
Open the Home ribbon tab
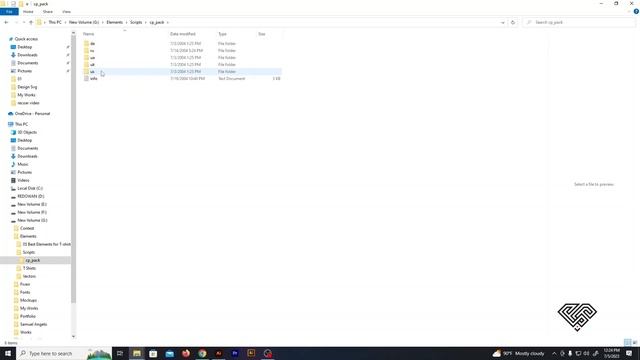[28, 12]
